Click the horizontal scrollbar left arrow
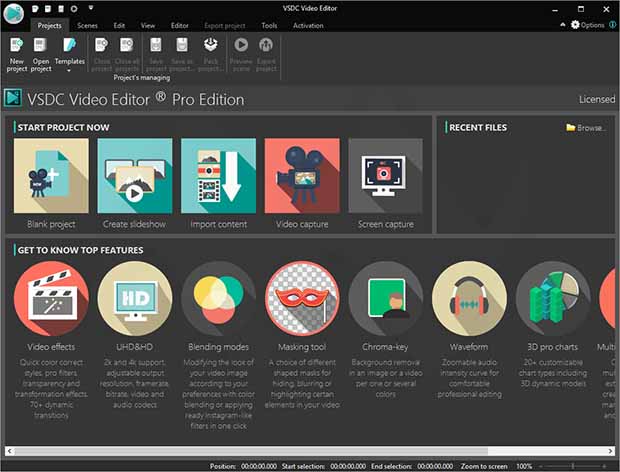Screen dimensions: 620x472 point(9,451)
